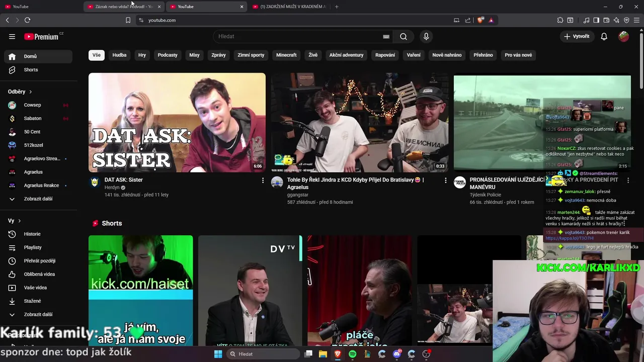Screen dimensions: 644x362
Task: Open Brave Wallet icon
Action: 606,20
